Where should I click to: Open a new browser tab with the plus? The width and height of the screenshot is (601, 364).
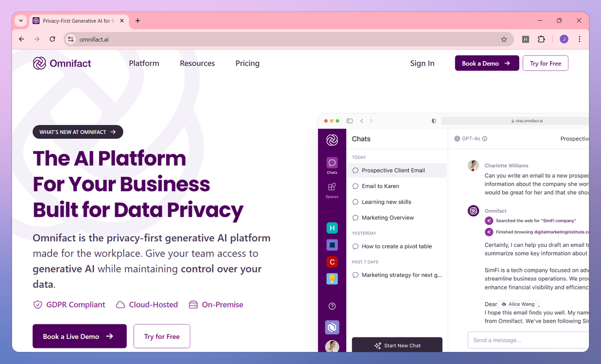click(x=138, y=21)
